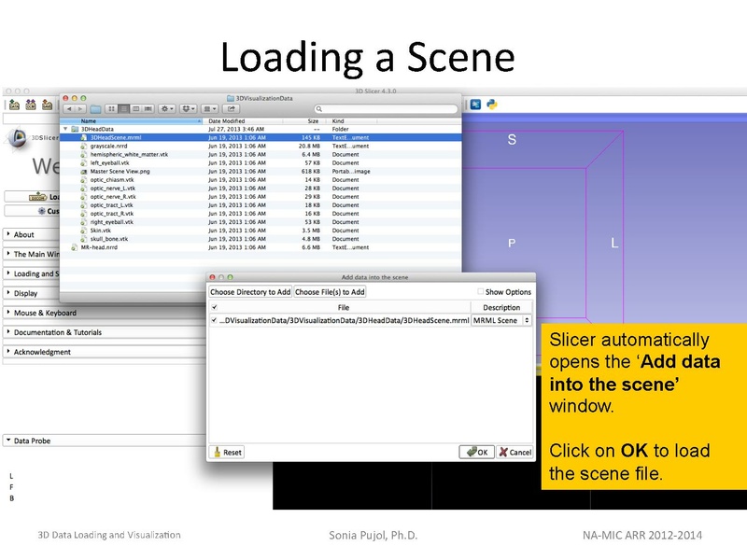This screenshot has height=560, width=747.
Task: Click Choose Directory to Add
Action: (x=250, y=291)
